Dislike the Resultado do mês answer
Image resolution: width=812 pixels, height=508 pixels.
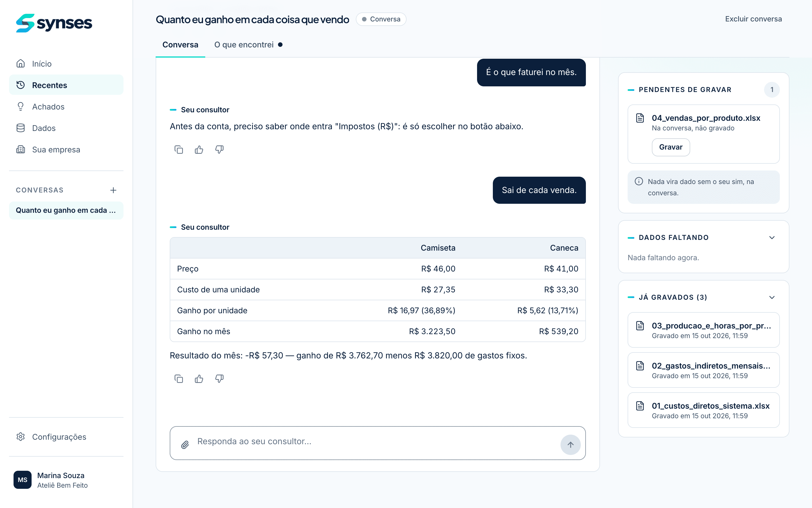[219, 379]
